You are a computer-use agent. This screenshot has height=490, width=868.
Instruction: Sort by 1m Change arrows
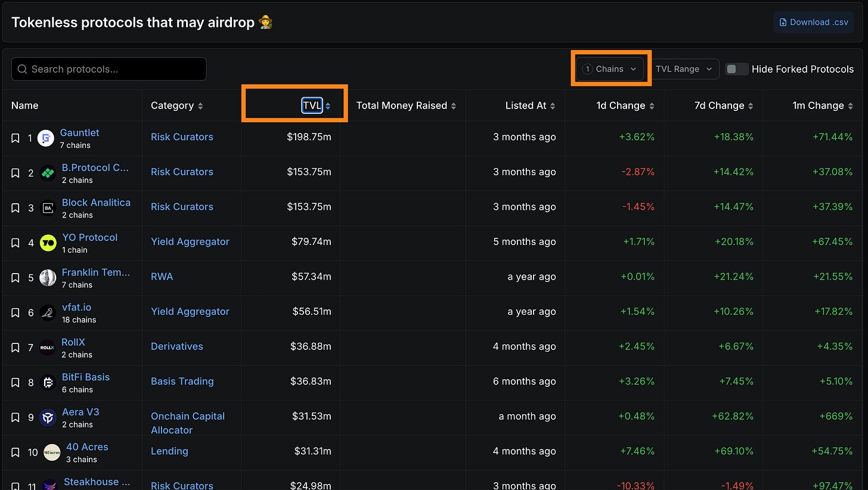pyautogui.click(x=850, y=106)
